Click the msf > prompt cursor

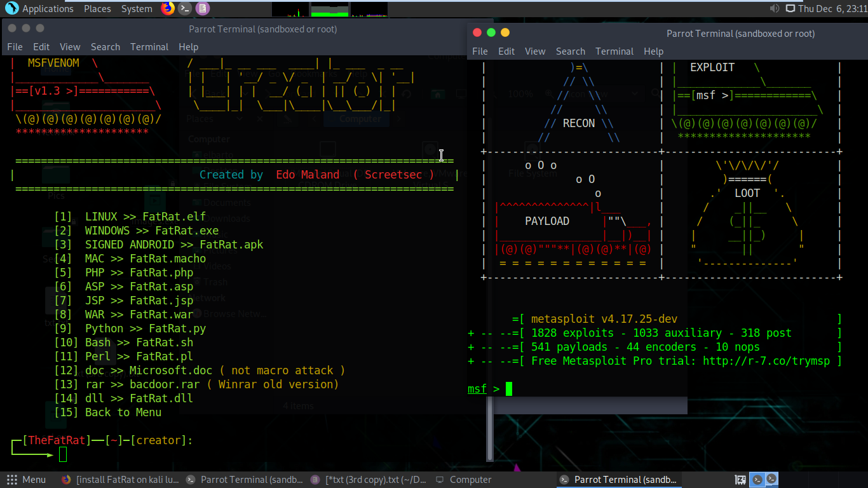tap(509, 389)
